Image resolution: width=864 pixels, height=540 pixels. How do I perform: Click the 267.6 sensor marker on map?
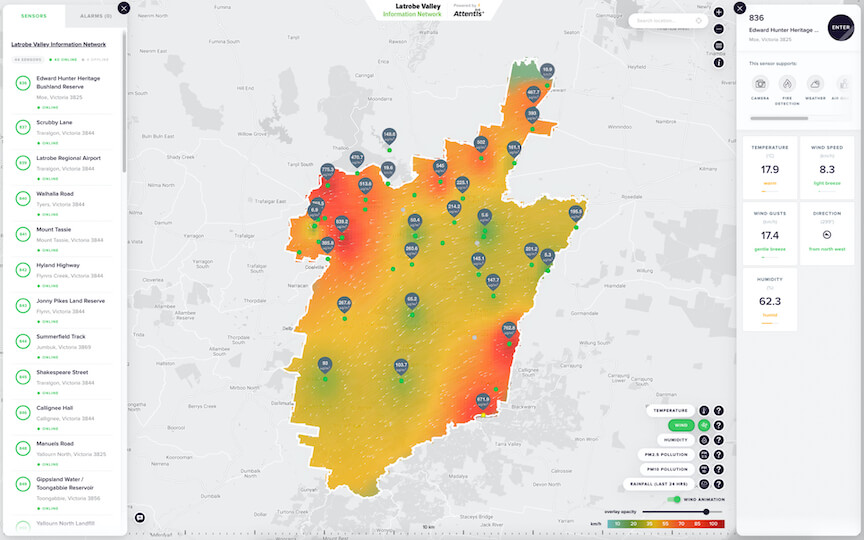click(x=344, y=305)
